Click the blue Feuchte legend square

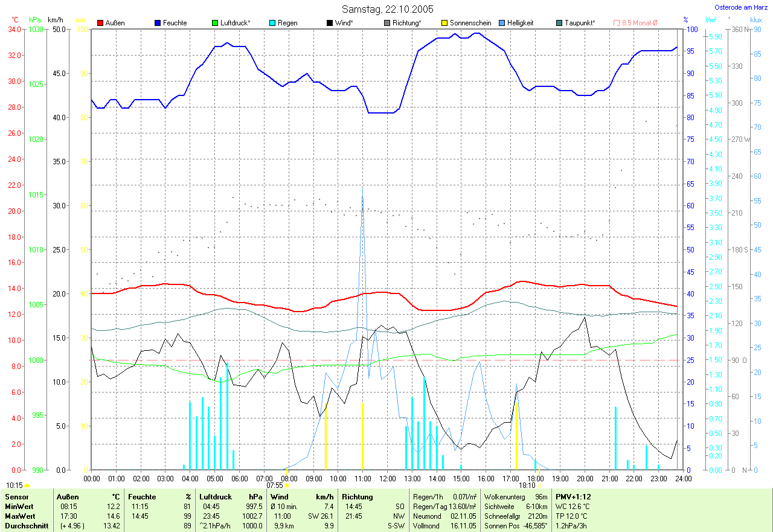click(x=158, y=23)
